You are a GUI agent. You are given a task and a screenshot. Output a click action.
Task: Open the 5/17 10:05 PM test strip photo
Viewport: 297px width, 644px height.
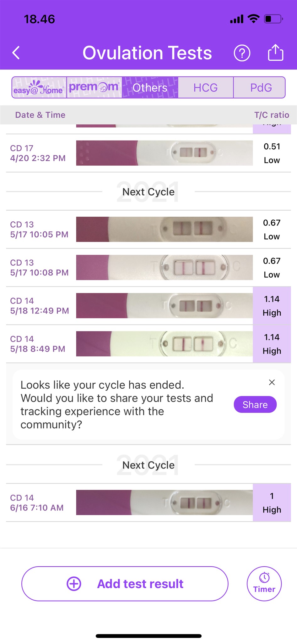pyautogui.click(x=164, y=229)
